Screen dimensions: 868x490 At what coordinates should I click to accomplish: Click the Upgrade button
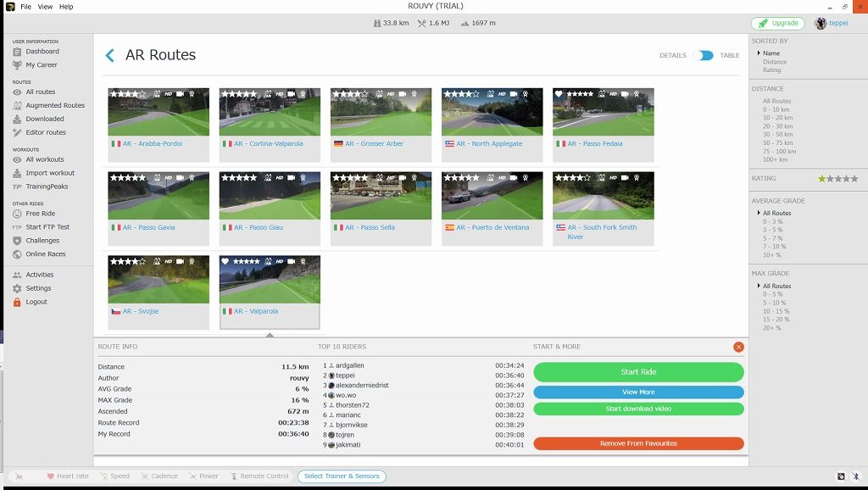tap(778, 23)
